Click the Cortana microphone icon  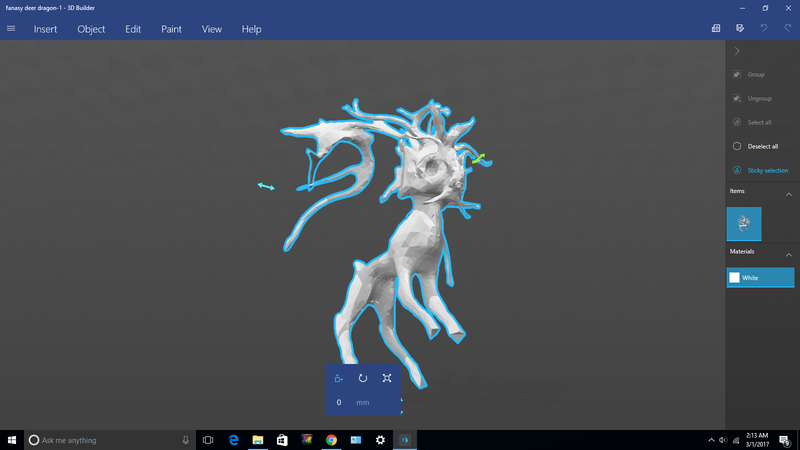pyautogui.click(x=186, y=440)
